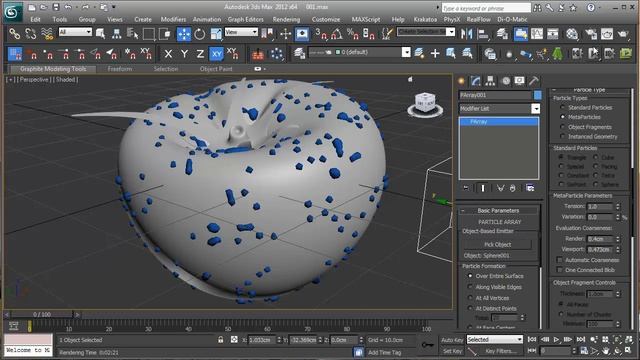Click the Auto Key button
Viewport: 640px width, 360px height.
click(452, 340)
